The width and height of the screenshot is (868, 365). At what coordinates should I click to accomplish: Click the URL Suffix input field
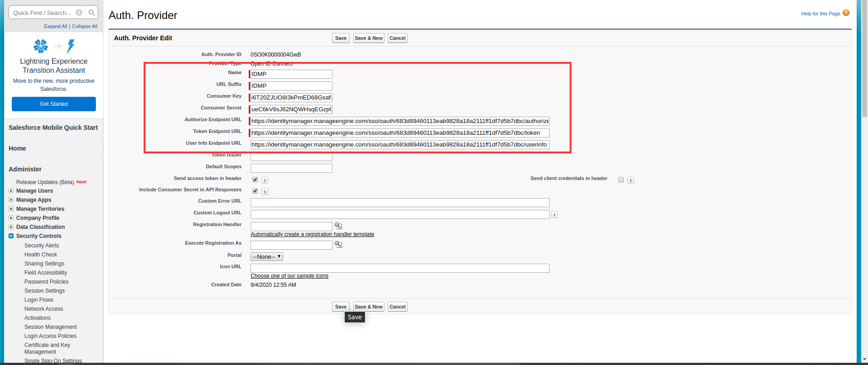click(291, 86)
